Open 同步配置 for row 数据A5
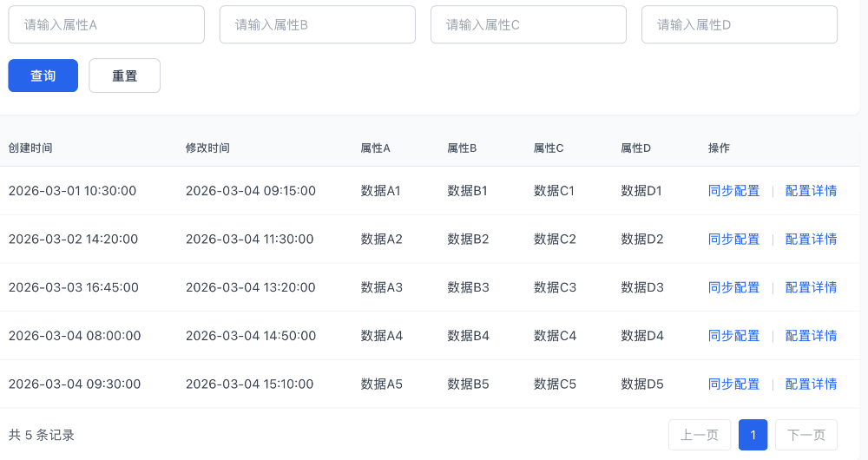 (x=734, y=384)
